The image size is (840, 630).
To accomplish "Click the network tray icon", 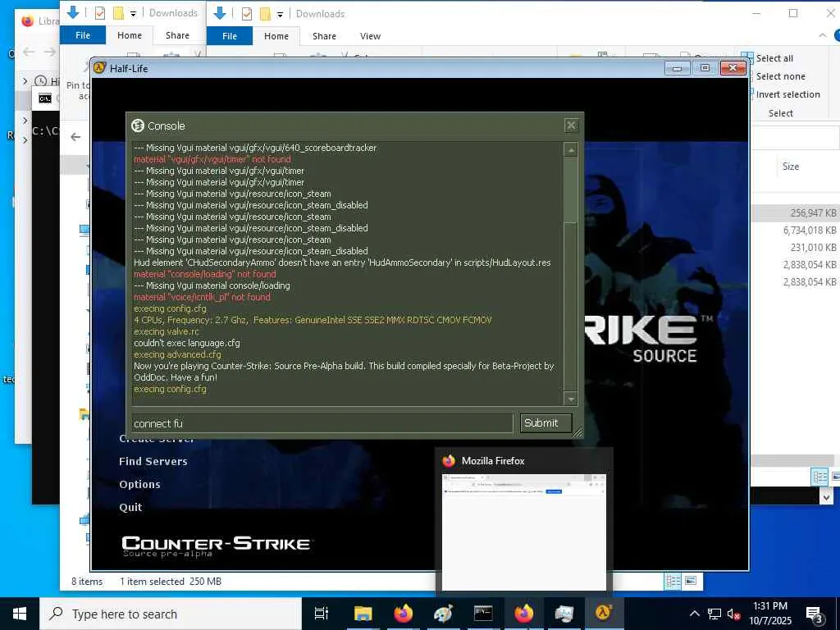I will pyautogui.click(x=714, y=614).
